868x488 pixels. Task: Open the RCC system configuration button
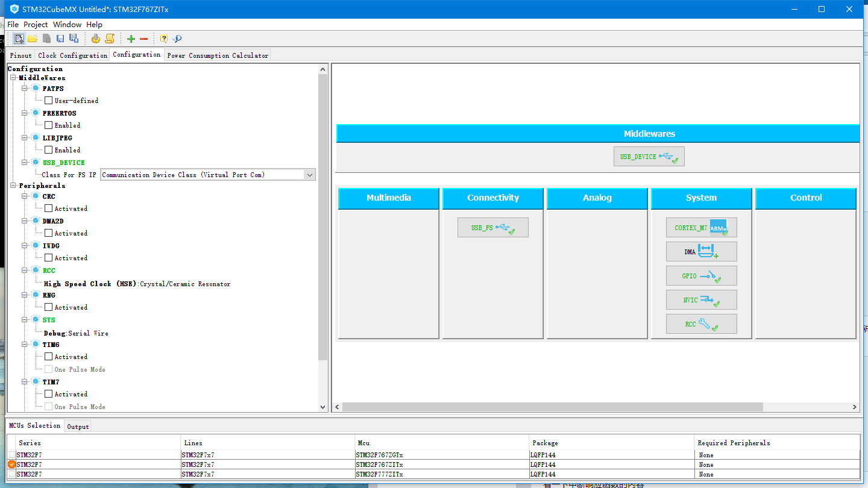coord(702,324)
